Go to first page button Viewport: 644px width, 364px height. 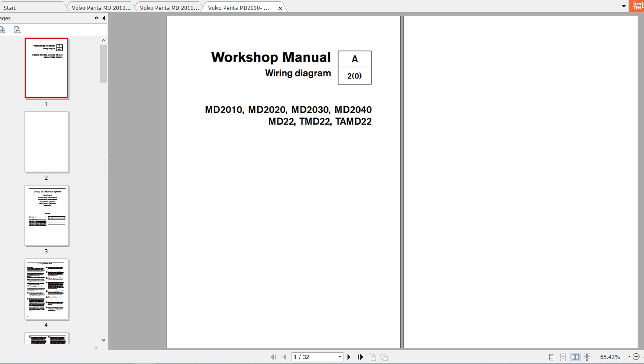coord(273,357)
